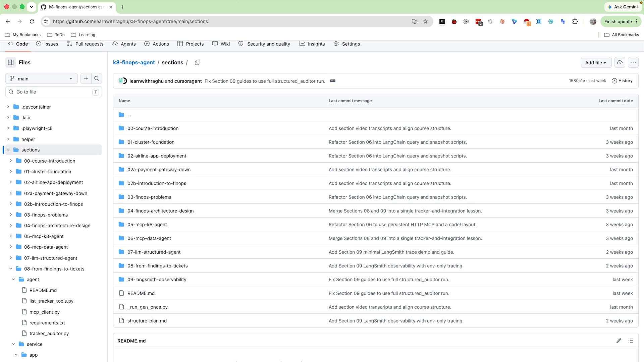The width and height of the screenshot is (644, 362).
Task: Expand the helper folder in tree
Action: pyautogui.click(x=8, y=139)
